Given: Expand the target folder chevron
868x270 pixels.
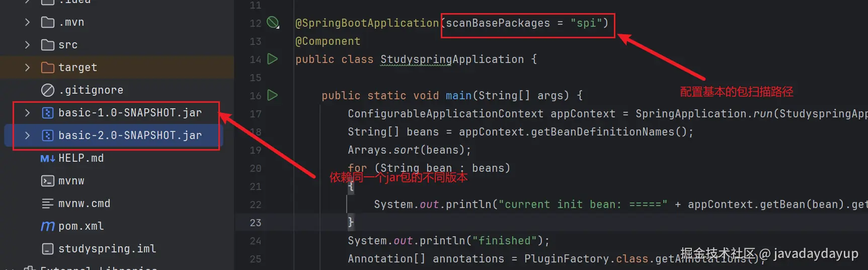Looking at the screenshot, I should click(27, 67).
